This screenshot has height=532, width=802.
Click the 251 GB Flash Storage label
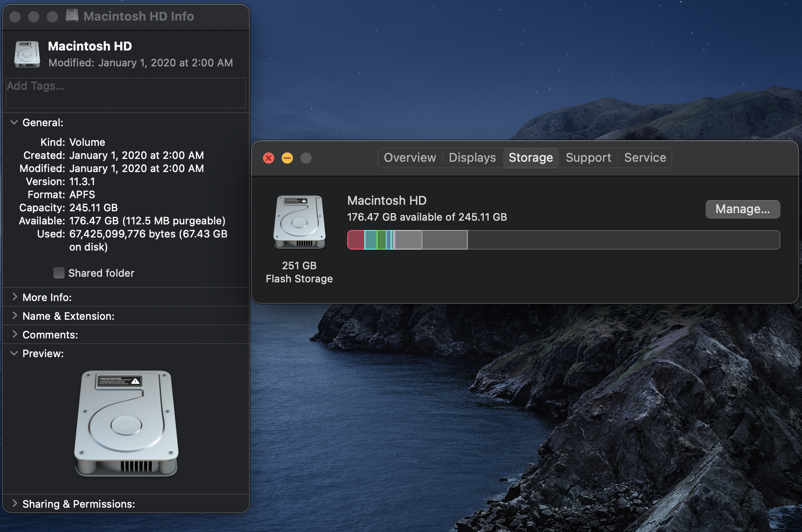point(299,272)
